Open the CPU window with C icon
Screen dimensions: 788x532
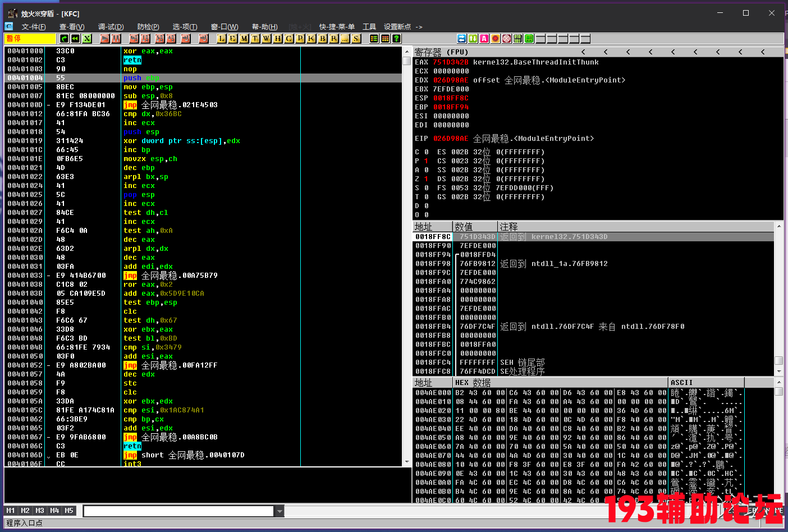coord(289,39)
